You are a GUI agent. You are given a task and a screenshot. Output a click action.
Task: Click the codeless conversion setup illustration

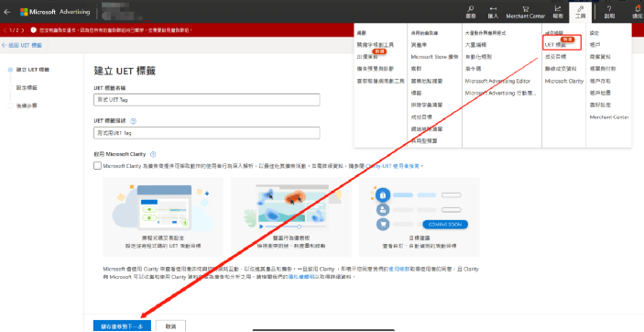163,217
